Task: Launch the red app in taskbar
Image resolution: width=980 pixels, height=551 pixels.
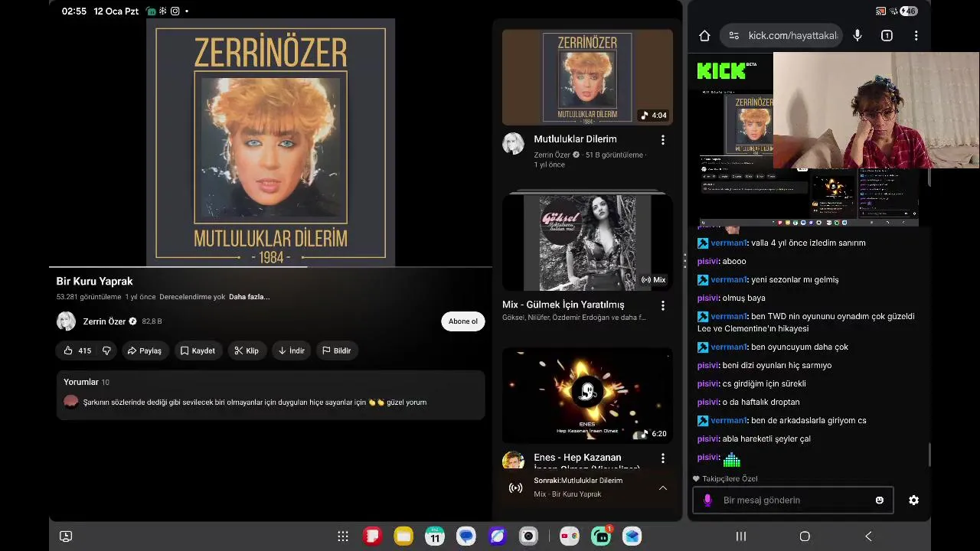Action: (x=372, y=536)
